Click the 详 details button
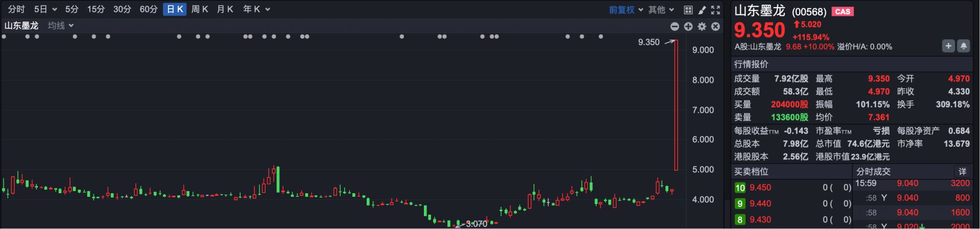The width and height of the screenshot is (980, 229). point(962,171)
